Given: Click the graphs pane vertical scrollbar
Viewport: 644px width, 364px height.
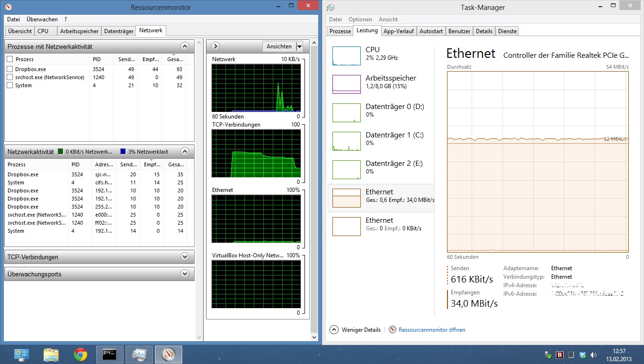Looking at the screenshot, I should click(x=314, y=190).
